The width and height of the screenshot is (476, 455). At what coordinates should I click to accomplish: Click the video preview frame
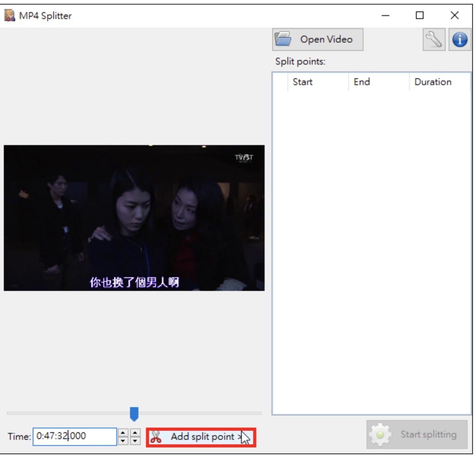click(x=134, y=218)
